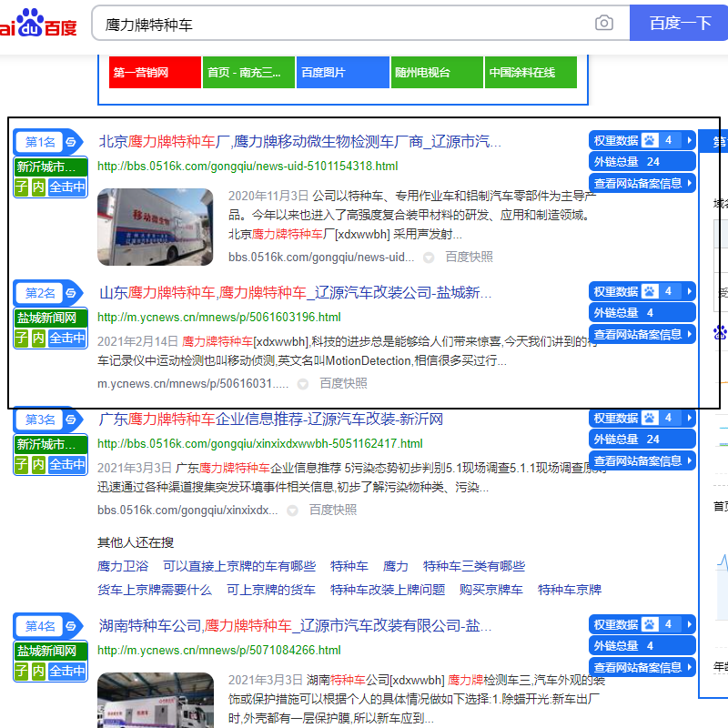Search related term 特种车京牌
Viewport: 728px width, 728px height.
pyautogui.click(x=570, y=590)
